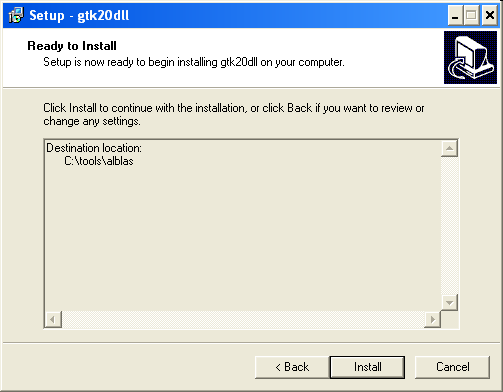The image size is (503, 392).
Task: Click the computer wizard image in header
Action: click(x=470, y=57)
